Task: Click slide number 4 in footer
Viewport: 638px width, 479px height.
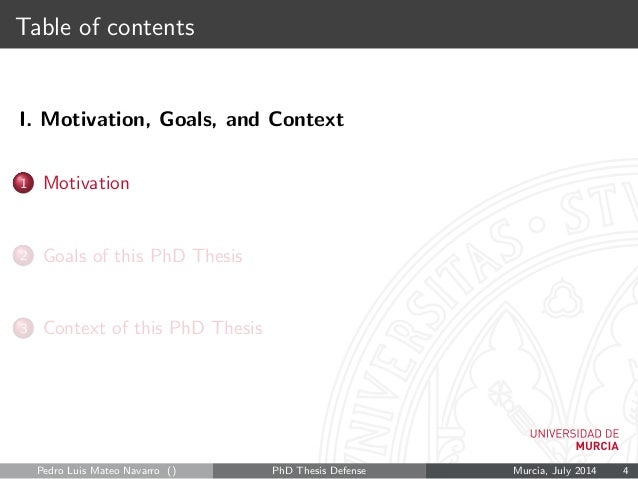Action: click(x=625, y=470)
